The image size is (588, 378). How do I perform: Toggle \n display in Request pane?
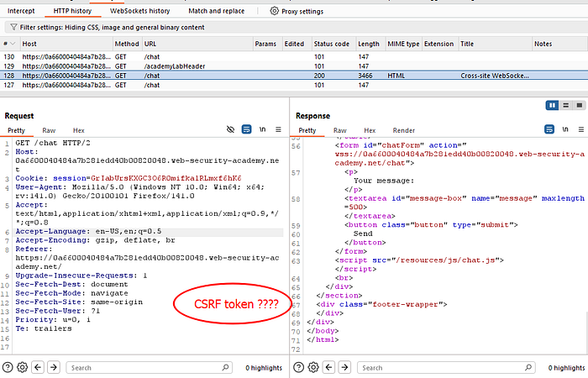(262, 129)
